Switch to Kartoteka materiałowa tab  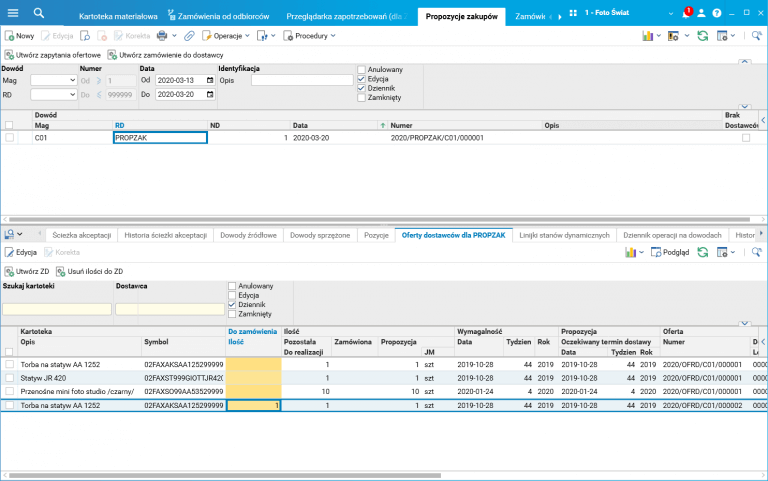(118, 16)
